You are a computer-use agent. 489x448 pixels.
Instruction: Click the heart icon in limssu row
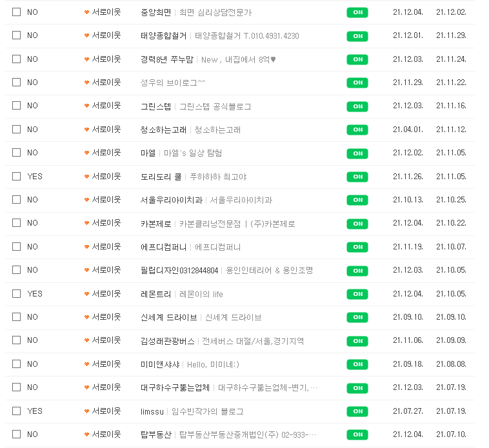pyautogui.click(x=86, y=411)
